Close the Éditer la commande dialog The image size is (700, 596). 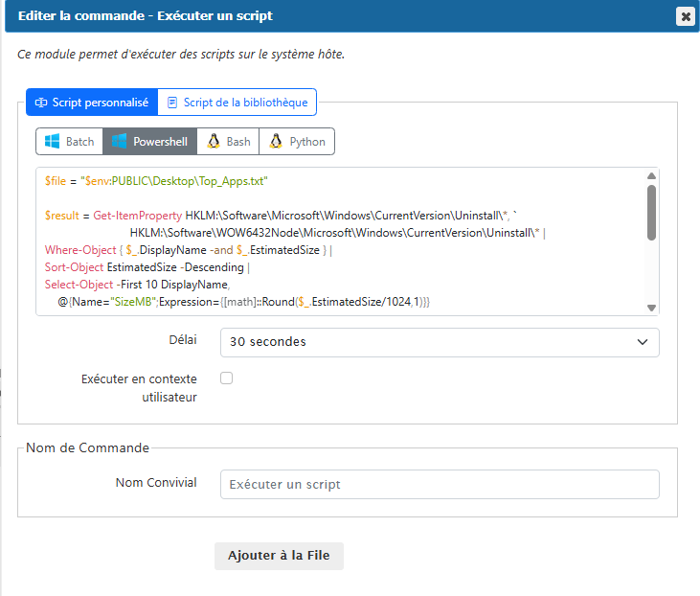click(x=685, y=16)
